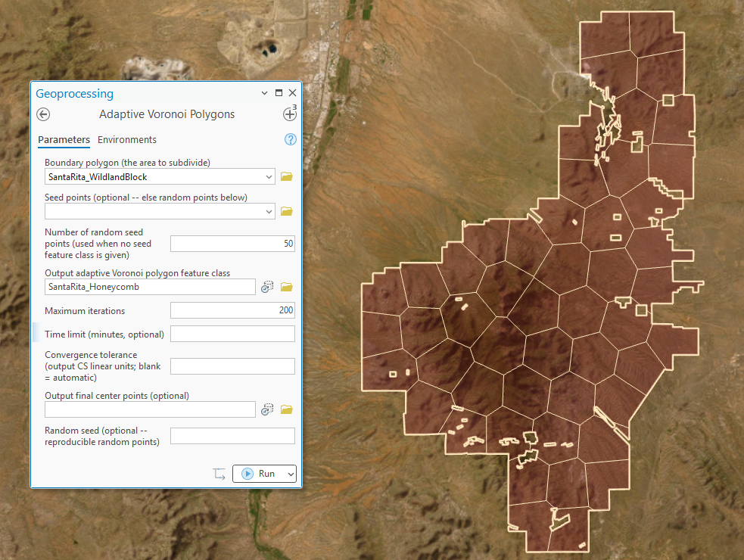Switch to the Environments tab
This screenshot has width=744, height=560.
(x=127, y=139)
